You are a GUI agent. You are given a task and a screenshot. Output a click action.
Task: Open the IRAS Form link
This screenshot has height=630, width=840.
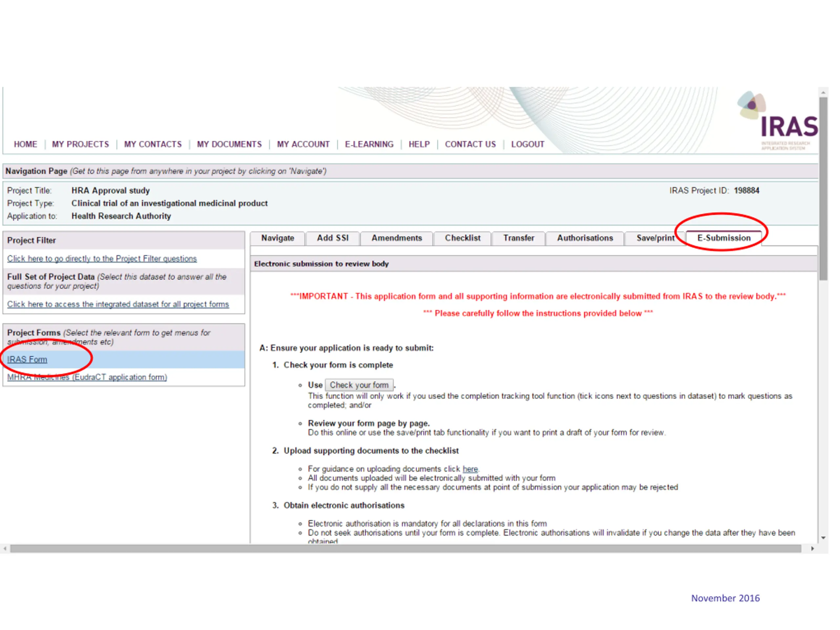(x=27, y=359)
